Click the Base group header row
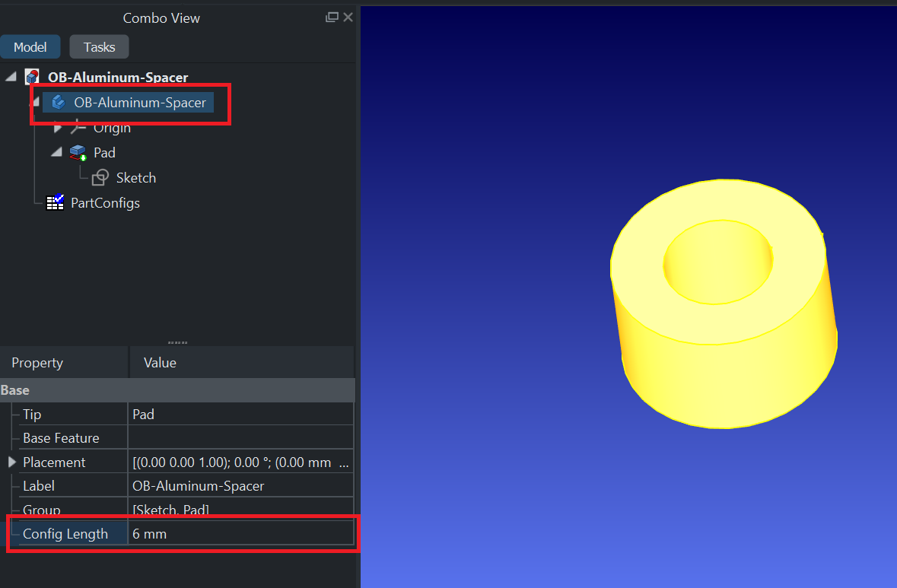Viewport: 897px width, 588px height. coord(177,390)
